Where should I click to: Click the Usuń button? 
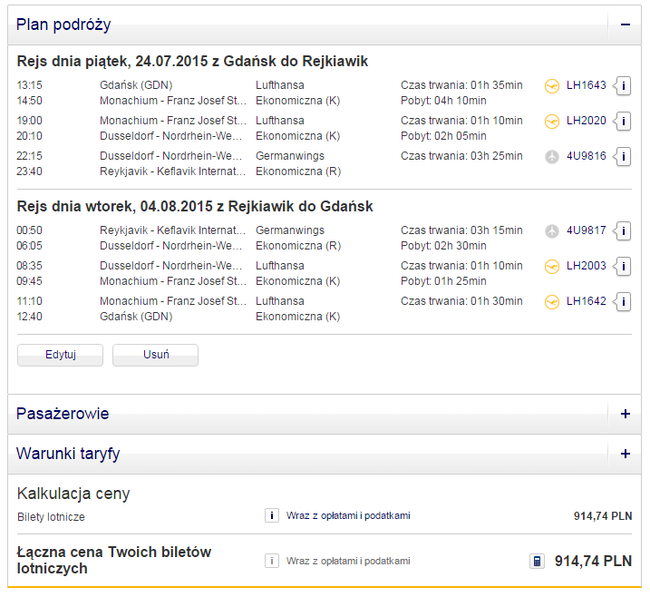point(155,355)
